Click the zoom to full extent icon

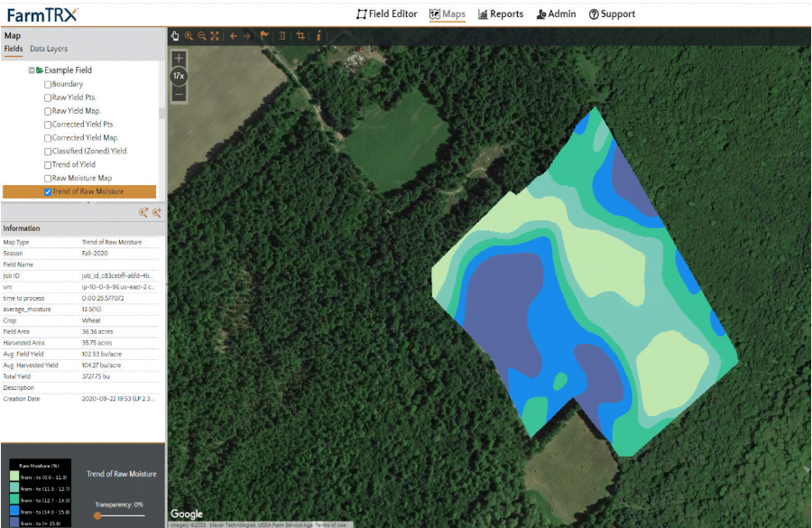click(215, 36)
